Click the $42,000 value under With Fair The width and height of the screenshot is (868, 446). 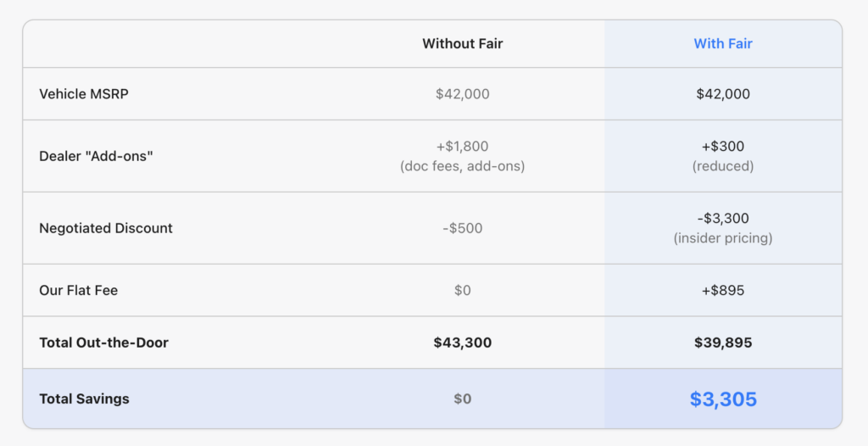[x=723, y=94]
